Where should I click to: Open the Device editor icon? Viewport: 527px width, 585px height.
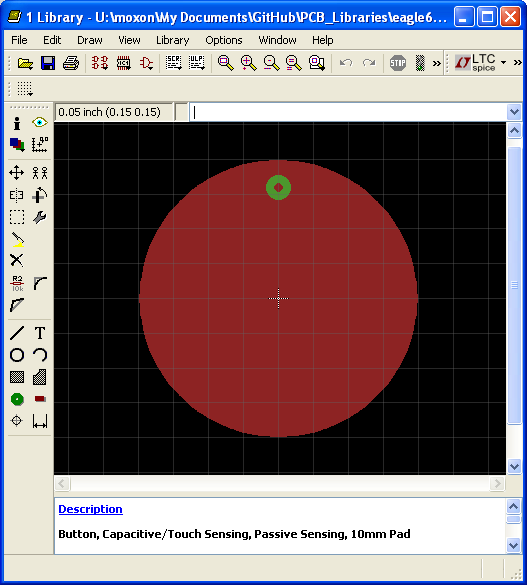click(x=100, y=63)
